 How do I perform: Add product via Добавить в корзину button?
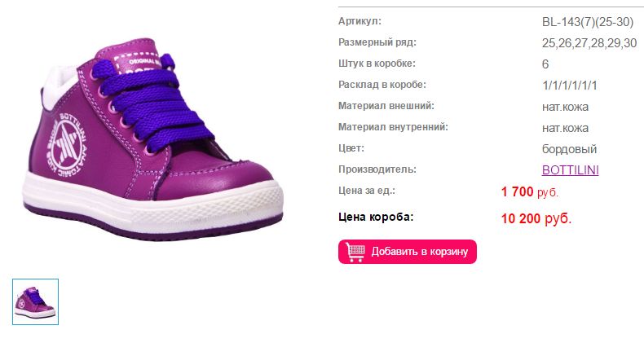[408, 252]
